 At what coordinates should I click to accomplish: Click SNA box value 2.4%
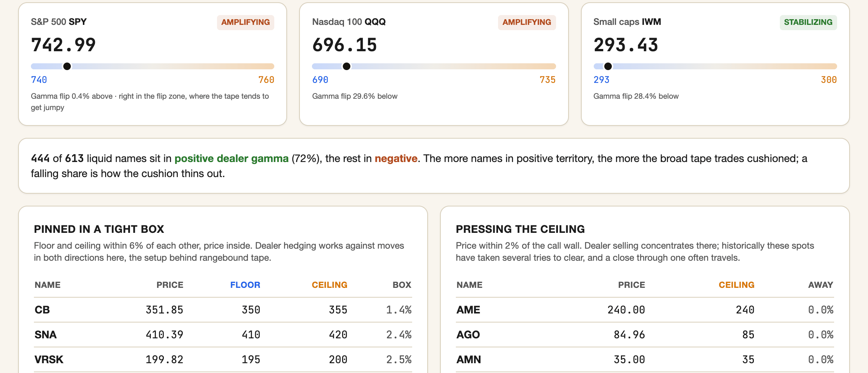399,335
